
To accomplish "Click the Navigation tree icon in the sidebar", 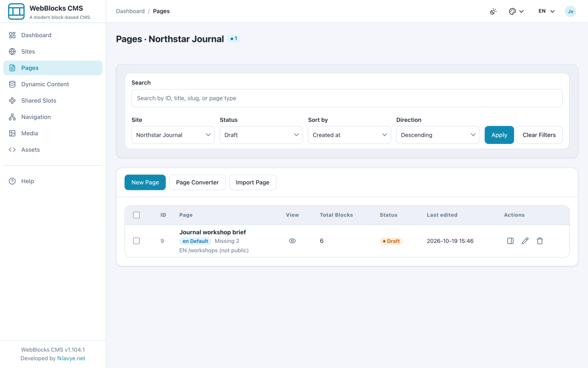I will (12, 117).
